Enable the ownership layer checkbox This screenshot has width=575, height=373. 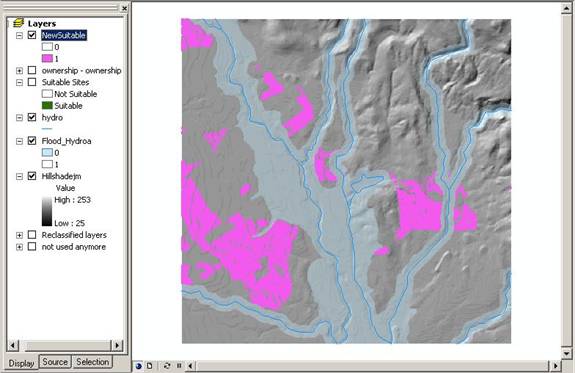(32, 70)
